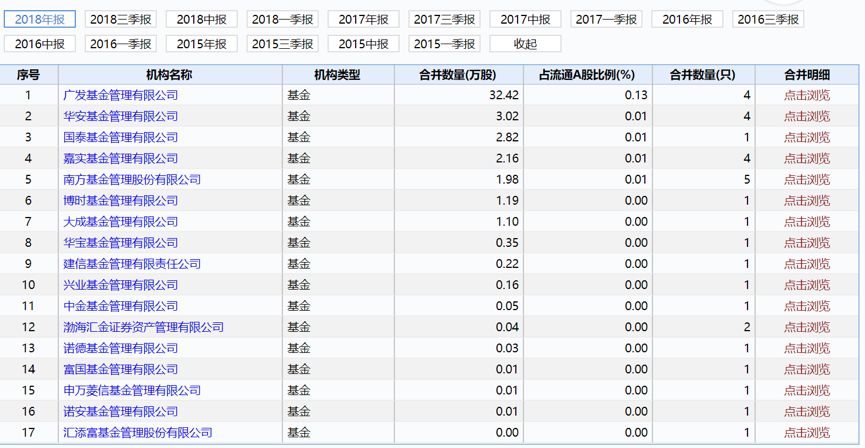The image size is (865, 448).
Task: Click the 合并数量(只) column header
Action: [x=704, y=75]
